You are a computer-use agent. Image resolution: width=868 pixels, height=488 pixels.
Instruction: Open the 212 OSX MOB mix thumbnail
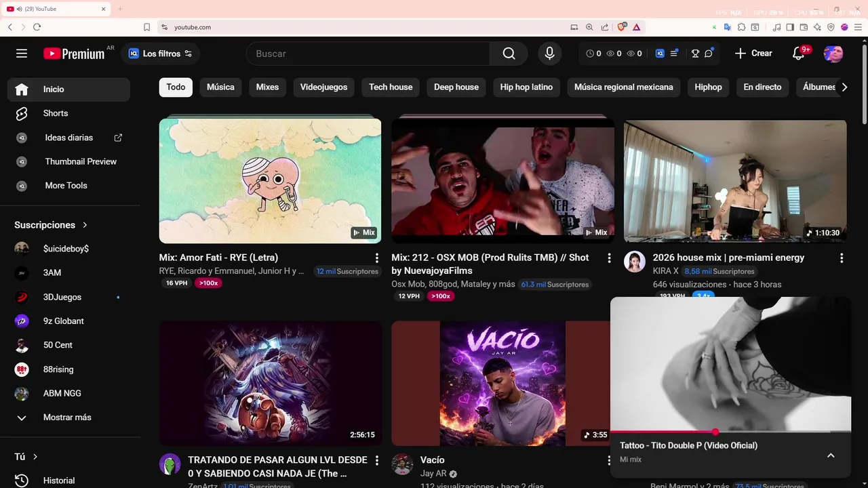click(502, 181)
